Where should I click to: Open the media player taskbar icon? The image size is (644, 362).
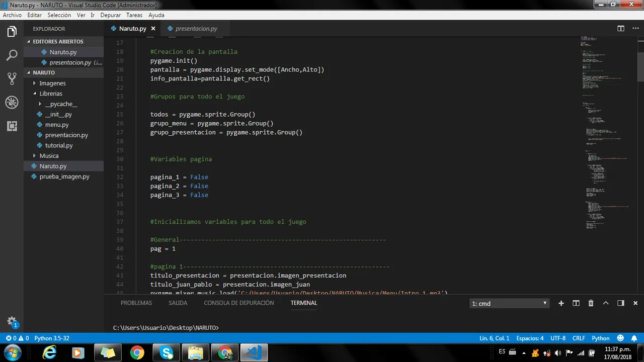point(78,353)
